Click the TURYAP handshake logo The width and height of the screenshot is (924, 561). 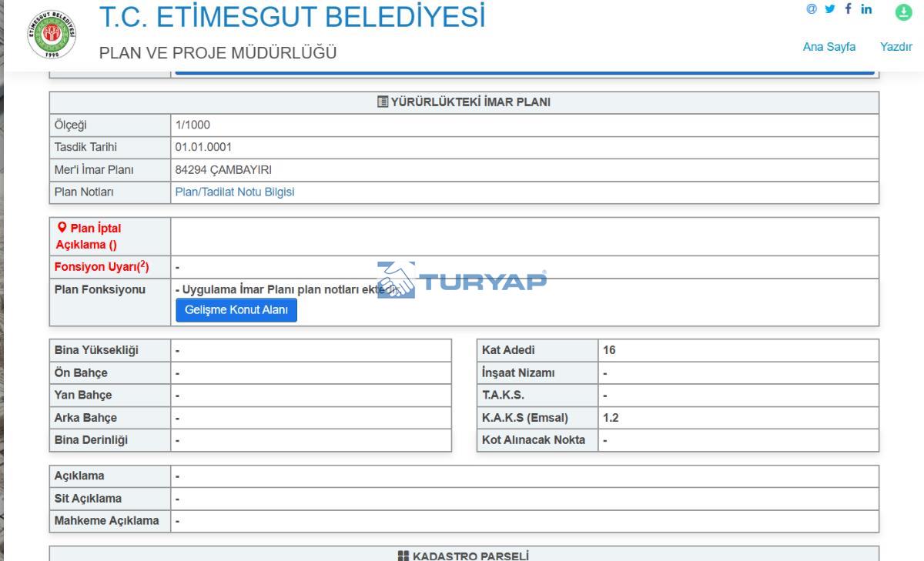coord(397,280)
